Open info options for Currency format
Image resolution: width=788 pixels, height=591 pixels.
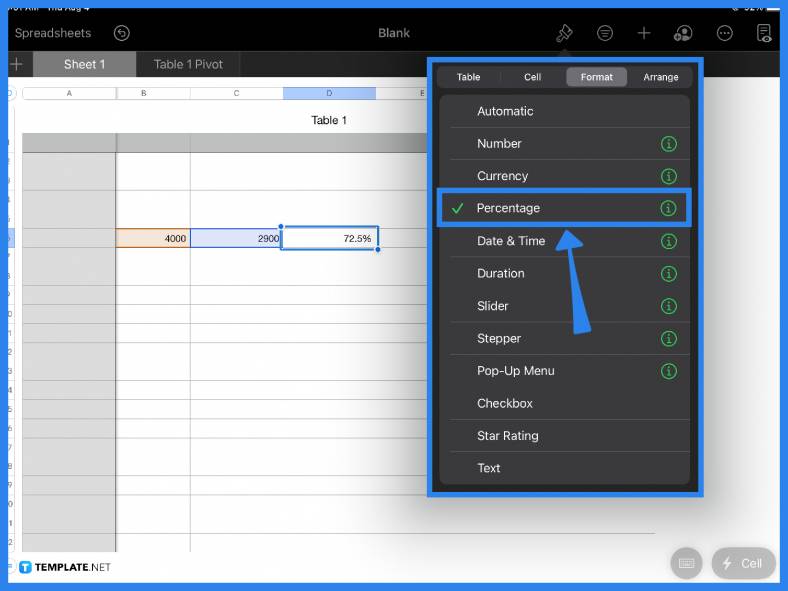[668, 176]
